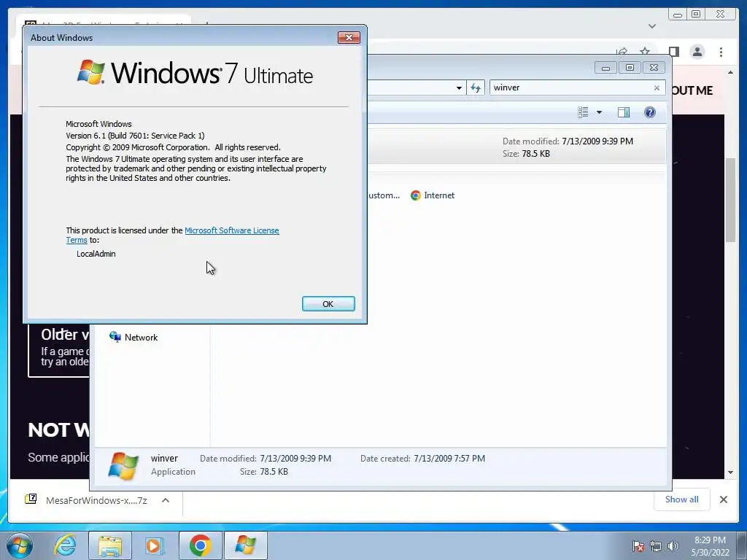This screenshot has height=560, width=747.
Task: Open the Chrome profile avatar
Action: click(697, 52)
